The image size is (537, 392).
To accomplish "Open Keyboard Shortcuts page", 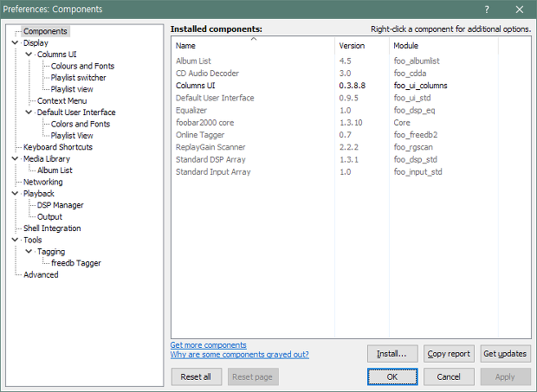I will point(58,147).
